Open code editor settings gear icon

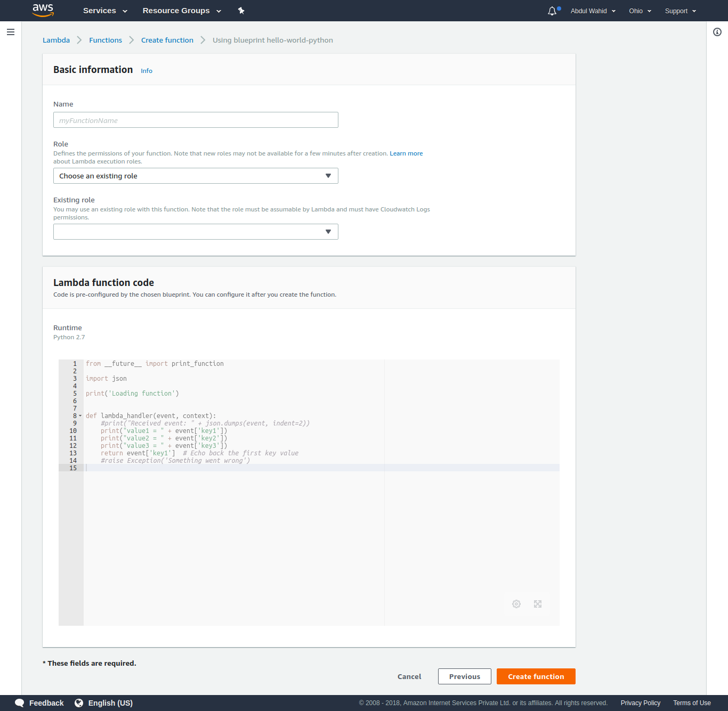[516, 604]
